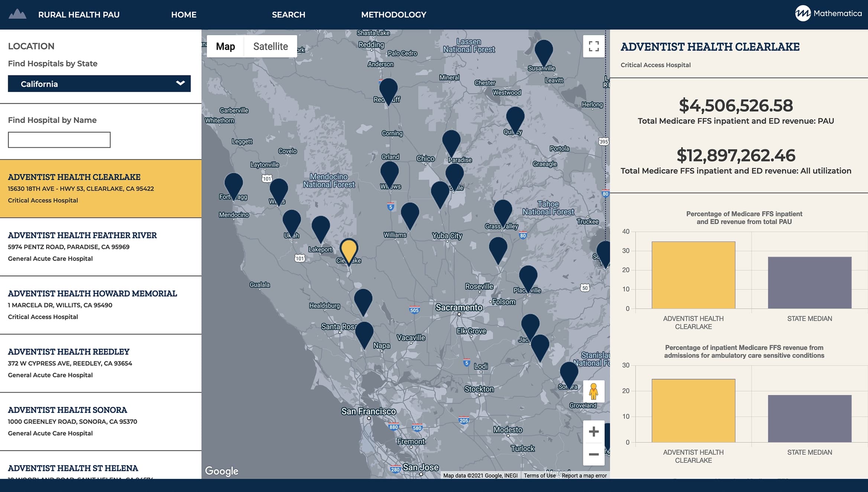Screen dimensions: 868x492
Task: Click the $12,897,262.46 all utilization figure
Action: [736, 155]
